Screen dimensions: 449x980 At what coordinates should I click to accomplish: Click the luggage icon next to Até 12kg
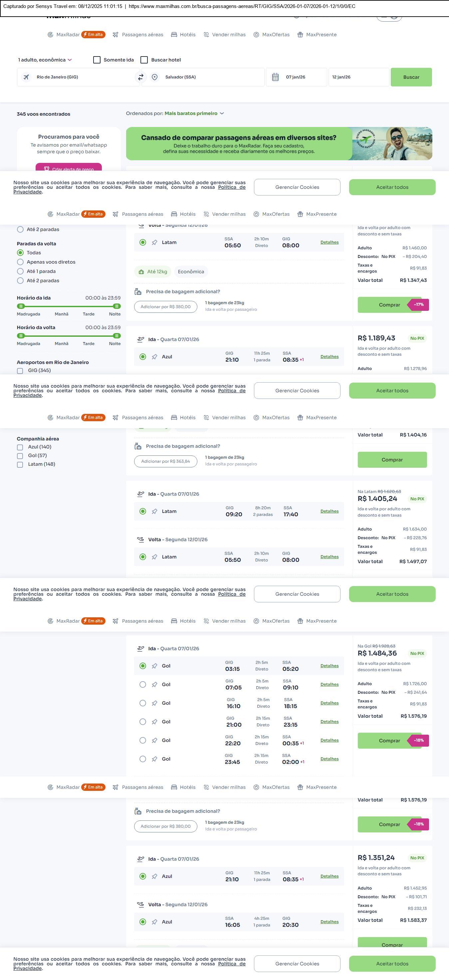click(x=141, y=272)
